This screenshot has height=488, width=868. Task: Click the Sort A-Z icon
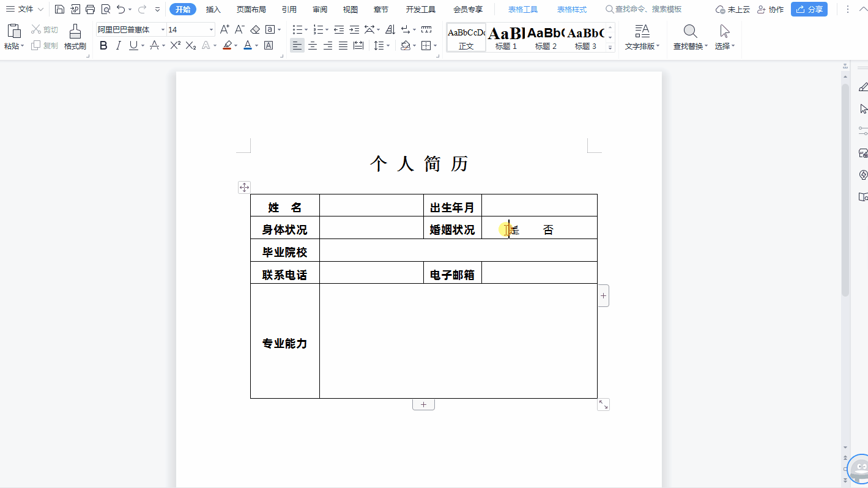click(390, 29)
